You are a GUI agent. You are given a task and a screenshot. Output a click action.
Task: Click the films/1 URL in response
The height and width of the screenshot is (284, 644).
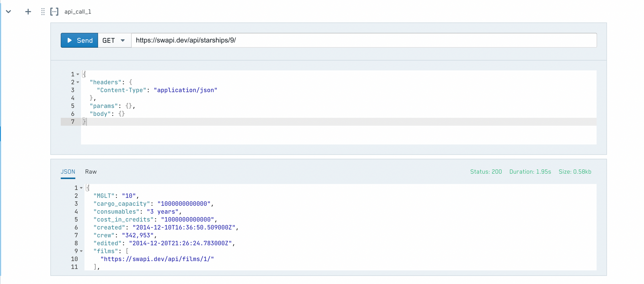click(x=157, y=259)
